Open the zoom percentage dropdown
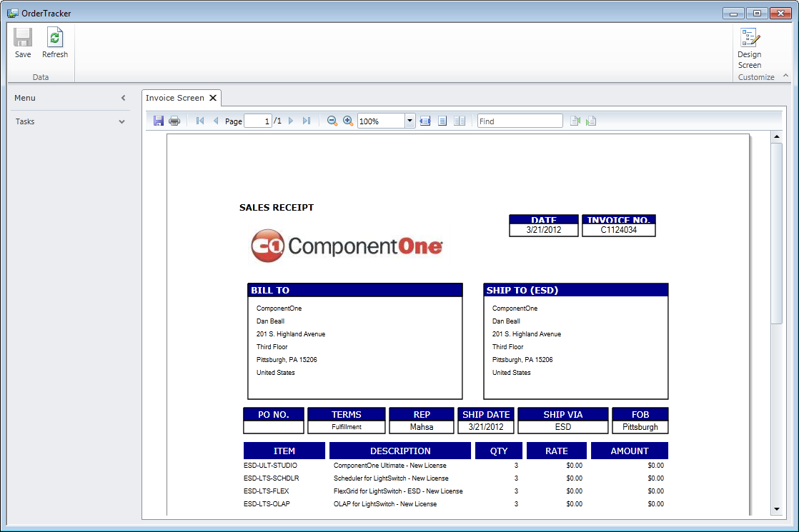This screenshot has width=799, height=532. point(410,121)
